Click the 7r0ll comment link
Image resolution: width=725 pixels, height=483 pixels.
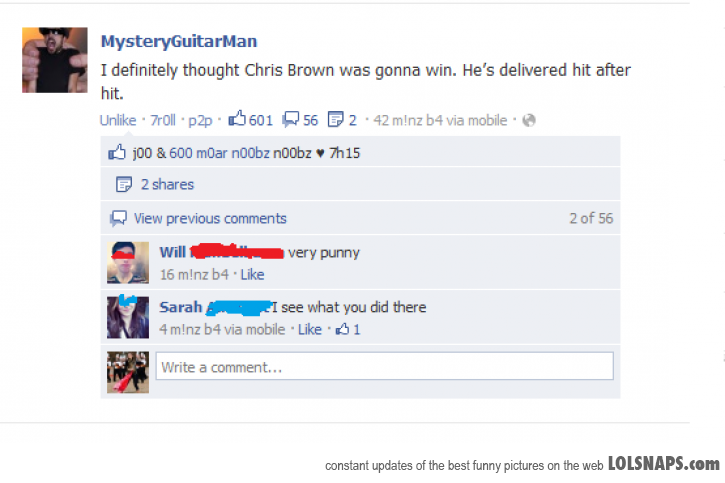pos(163,120)
